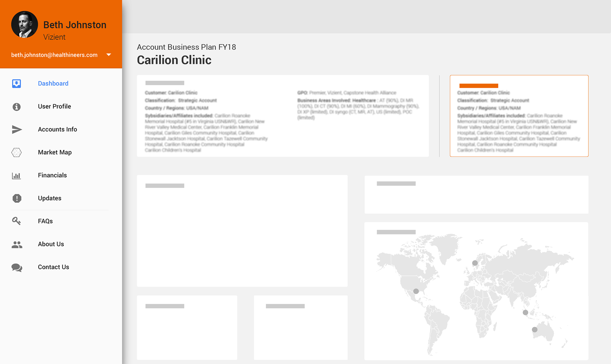Click the email beth.johnston@healthineers.com

(x=54, y=55)
